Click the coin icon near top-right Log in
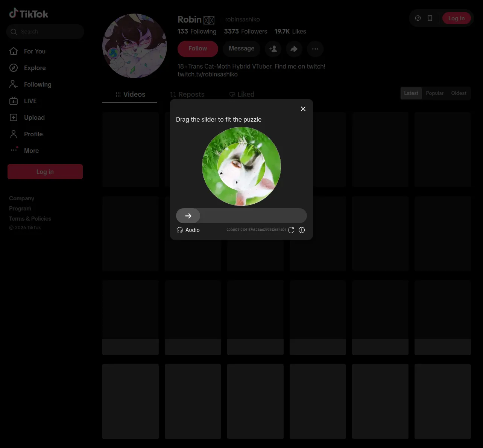The image size is (483, 448). (418, 18)
